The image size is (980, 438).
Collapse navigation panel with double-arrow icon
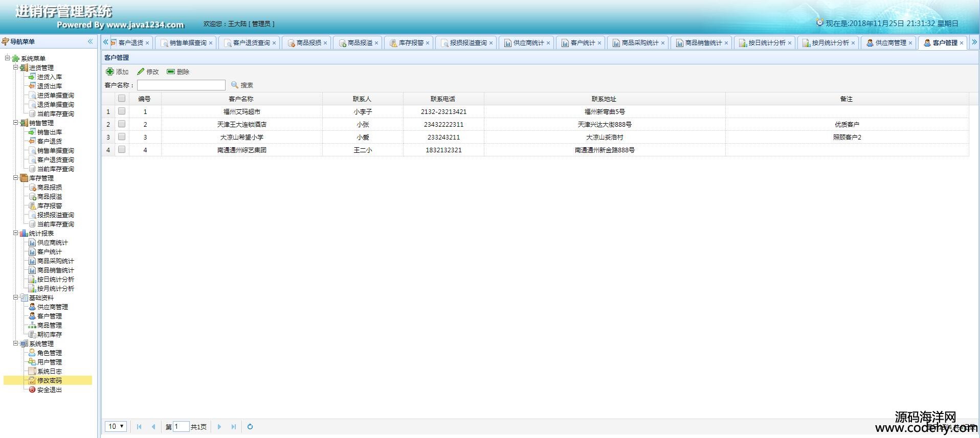point(90,41)
